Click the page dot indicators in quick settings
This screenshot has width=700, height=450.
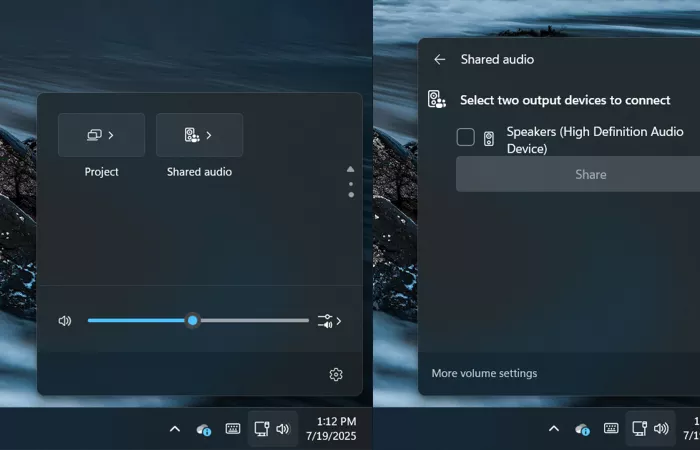(x=350, y=189)
